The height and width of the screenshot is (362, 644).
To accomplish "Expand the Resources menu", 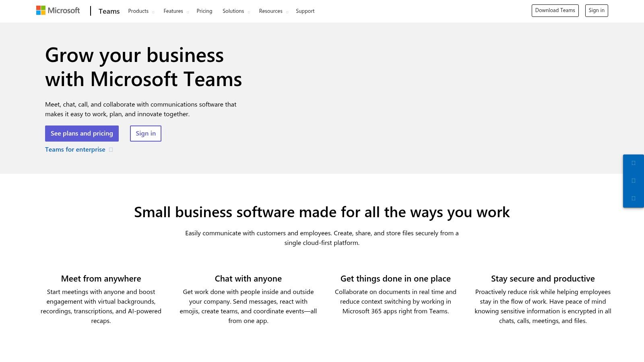I will [x=270, y=11].
